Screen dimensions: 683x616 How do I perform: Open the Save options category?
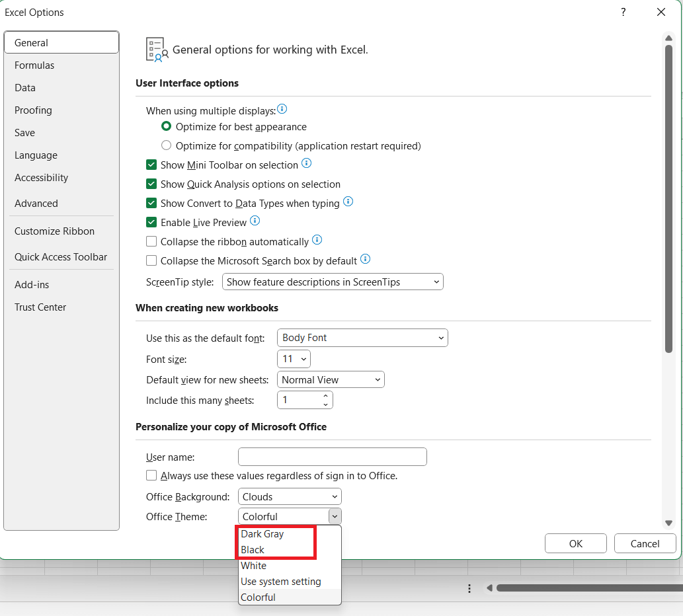(61, 133)
